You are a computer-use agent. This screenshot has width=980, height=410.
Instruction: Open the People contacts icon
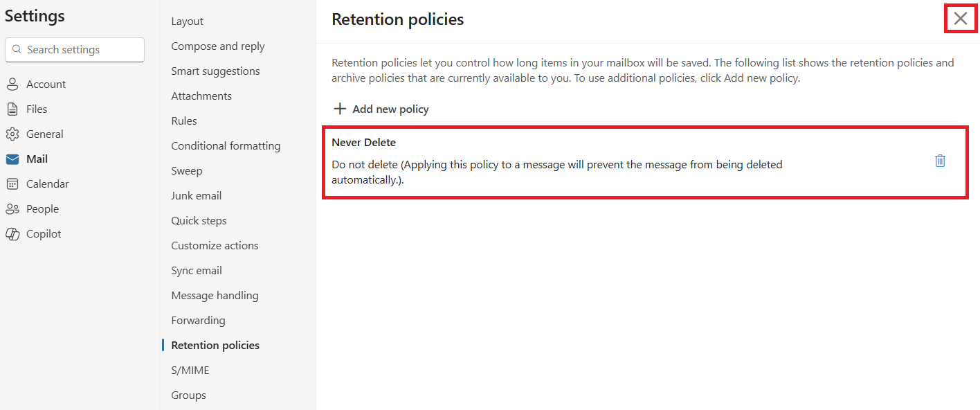tap(12, 209)
